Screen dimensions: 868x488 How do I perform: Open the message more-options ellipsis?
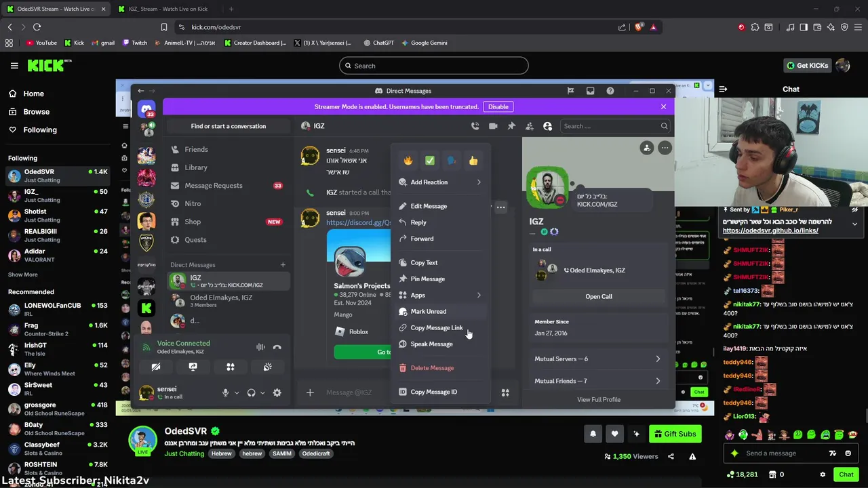[x=500, y=207]
